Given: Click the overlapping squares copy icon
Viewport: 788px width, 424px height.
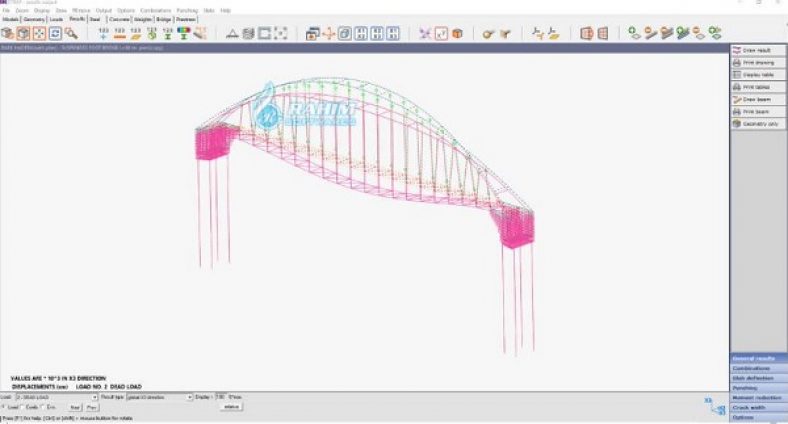Looking at the screenshot, I should point(345,34).
